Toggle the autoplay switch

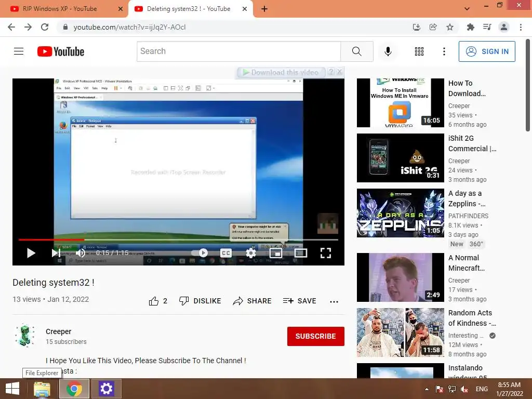199,253
